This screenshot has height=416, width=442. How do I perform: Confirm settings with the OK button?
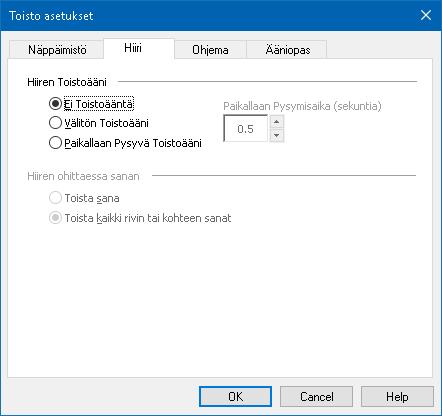235,396
